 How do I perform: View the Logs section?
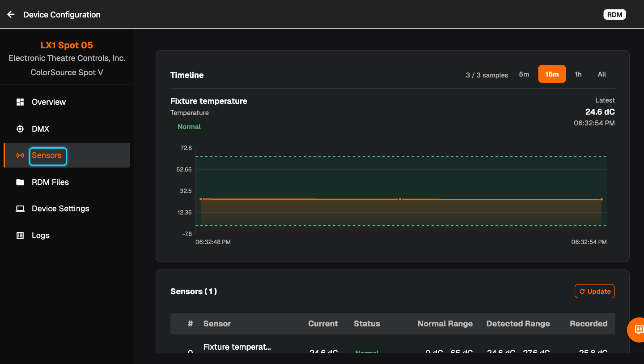click(67, 236)
